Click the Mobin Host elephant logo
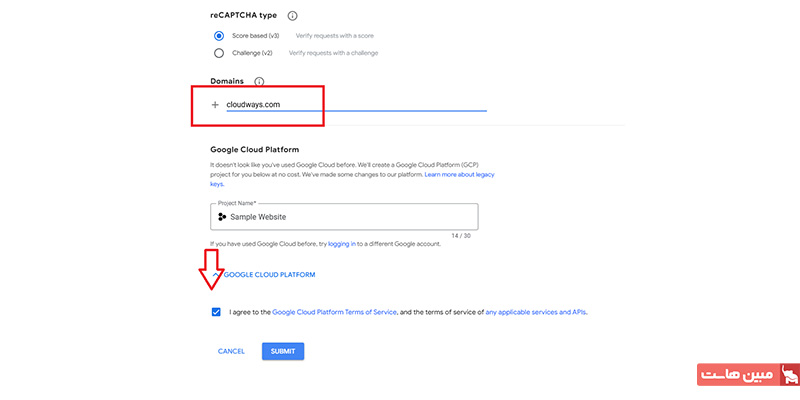800x400 pixels. (788, 374)
